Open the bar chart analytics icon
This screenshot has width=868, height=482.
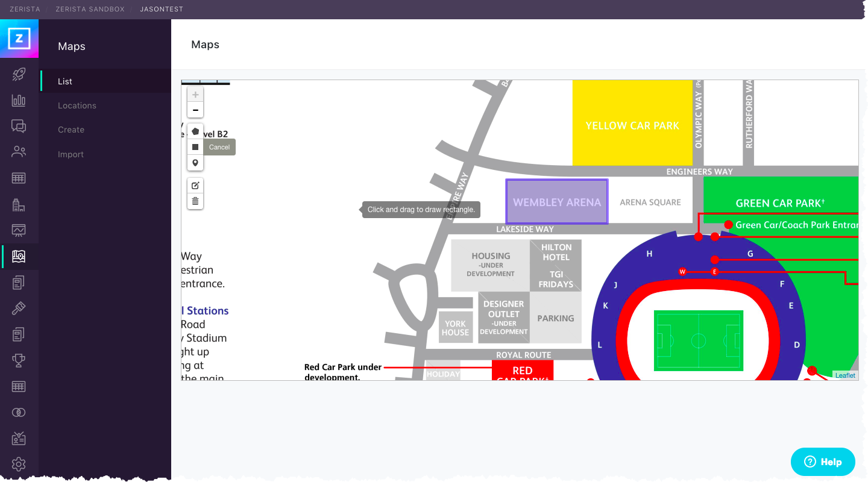click(19, 101)
